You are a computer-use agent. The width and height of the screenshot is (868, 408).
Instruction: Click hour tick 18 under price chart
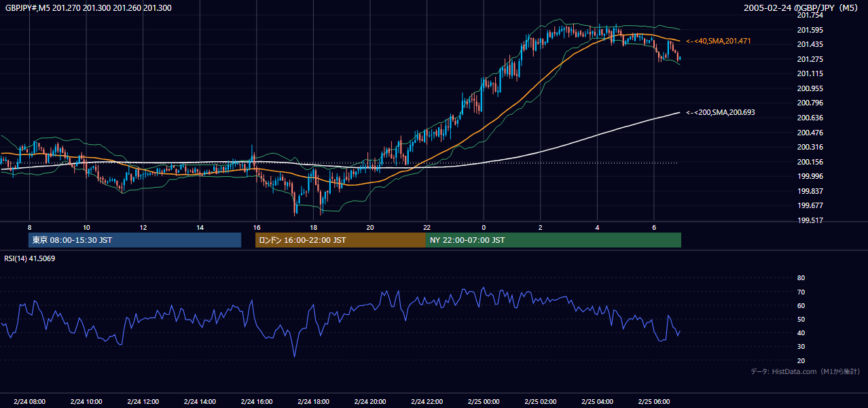click(313, 227)
